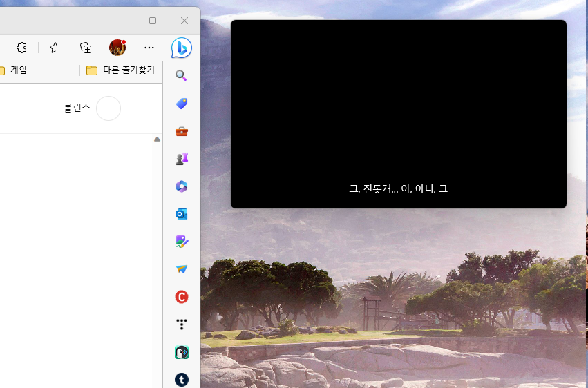588x388 pixels.
Task: Maximize the Edge browser window
Action: (x=153, y=21)
